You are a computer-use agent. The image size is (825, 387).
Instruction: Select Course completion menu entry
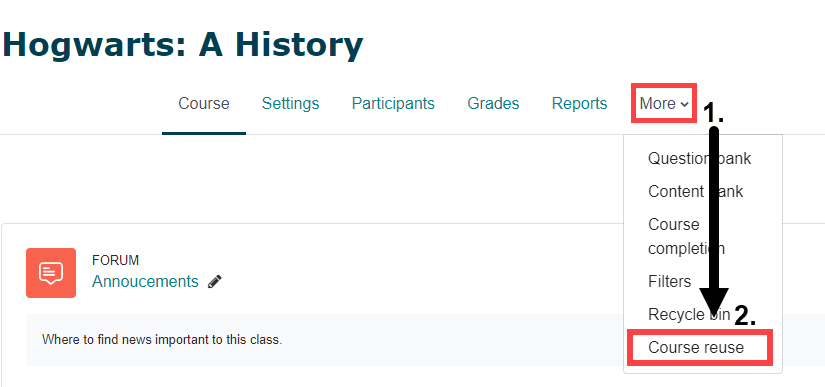click(686, 236)
